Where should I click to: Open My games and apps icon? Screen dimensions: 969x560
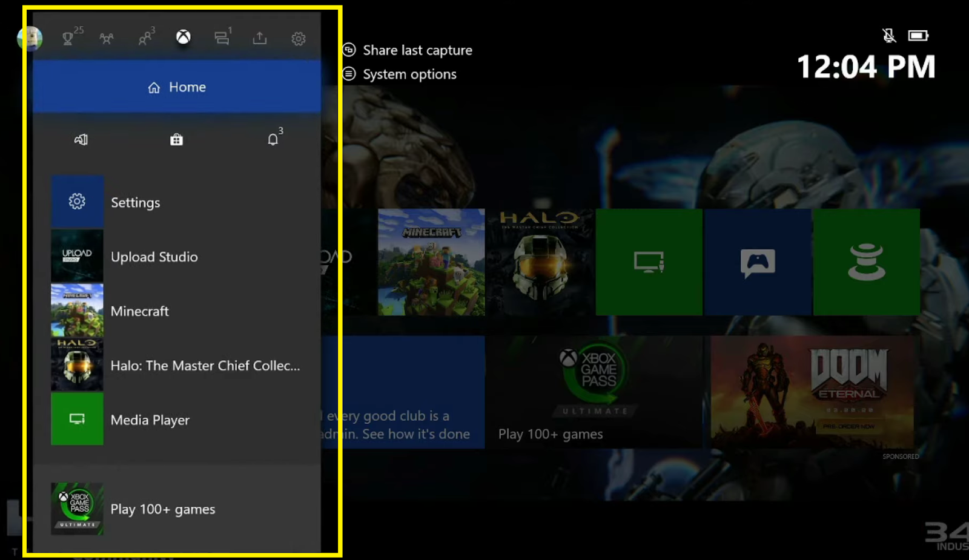tap(81, 140)
